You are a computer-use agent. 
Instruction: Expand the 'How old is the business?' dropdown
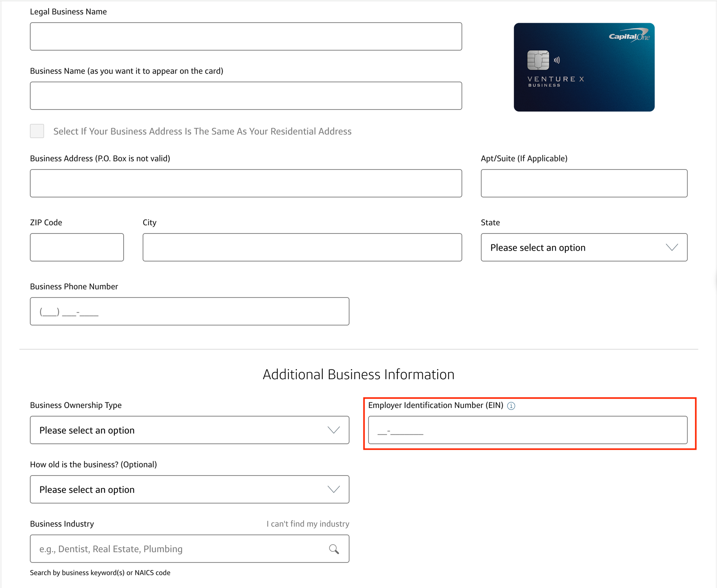point(189,489)
